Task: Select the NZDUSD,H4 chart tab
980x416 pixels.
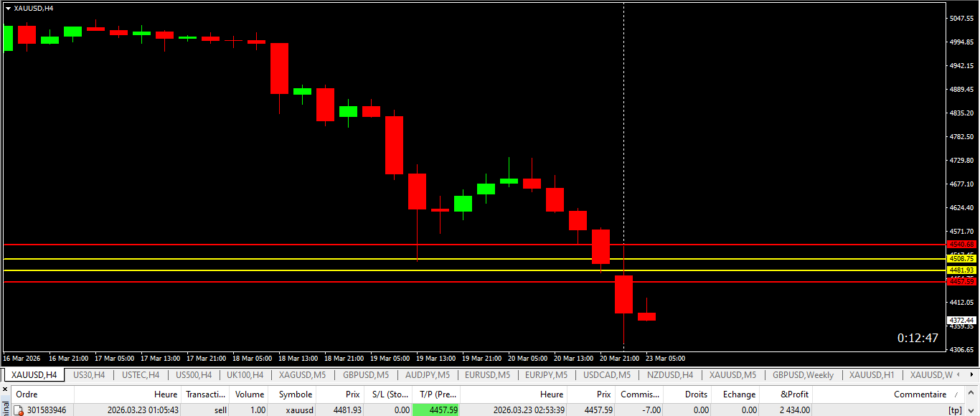Action: [670, 375]
